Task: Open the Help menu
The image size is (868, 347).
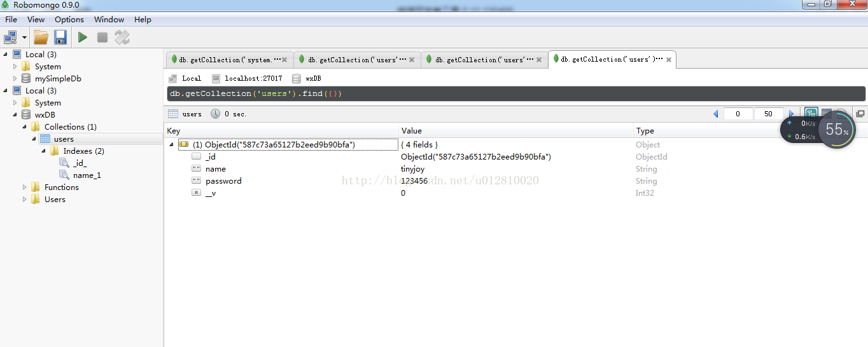Action: pyautogui.click(x=143, y=20)
